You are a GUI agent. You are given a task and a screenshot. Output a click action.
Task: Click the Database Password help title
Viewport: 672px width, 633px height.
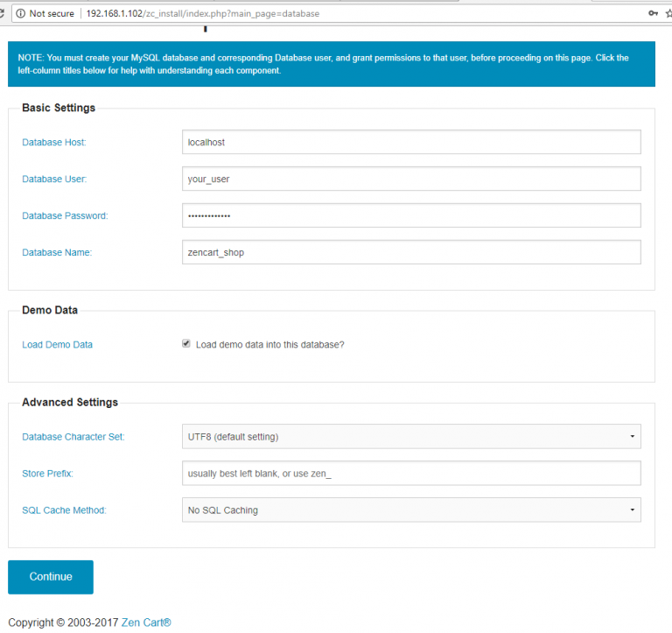click(x=63, y=215)
